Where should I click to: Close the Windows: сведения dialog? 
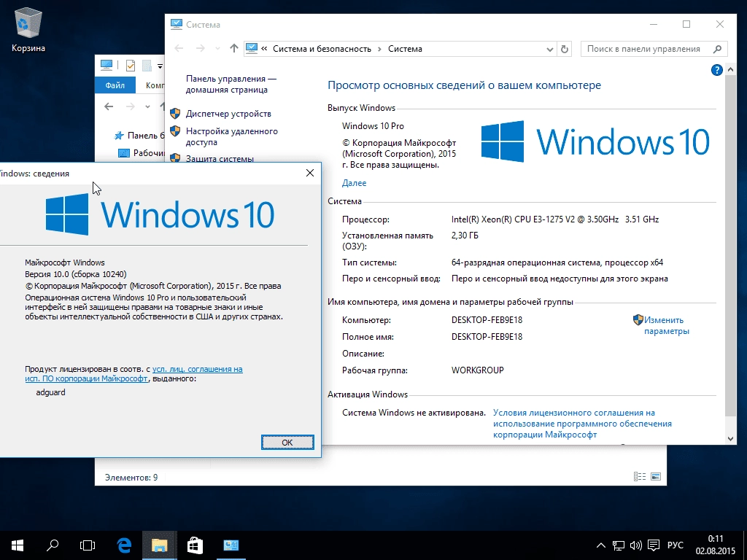[x=310, y=173]
